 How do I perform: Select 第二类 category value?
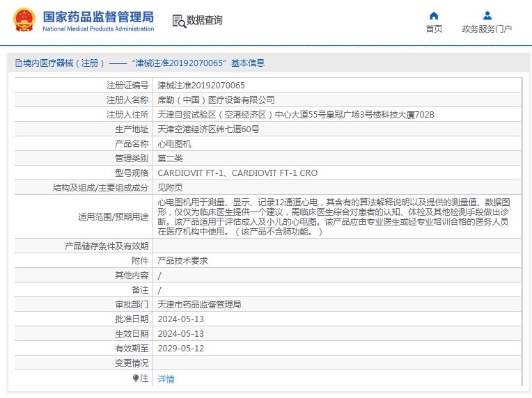pos(171,159)
